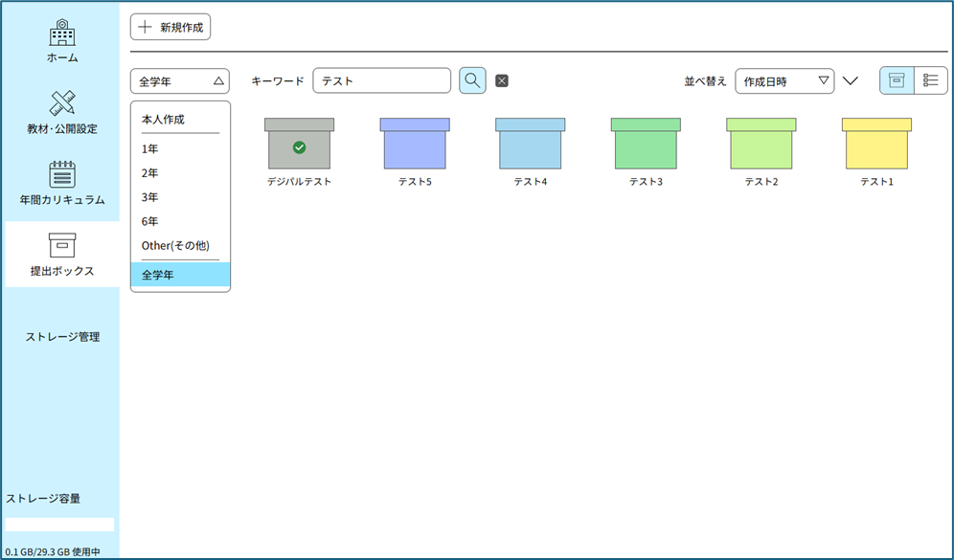Toggle sort order direction arrow
954x560 pixels.
point(850,81)
